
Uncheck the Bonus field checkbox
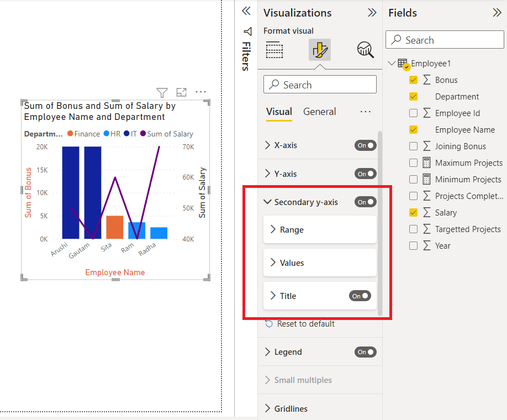pos(413,80)
